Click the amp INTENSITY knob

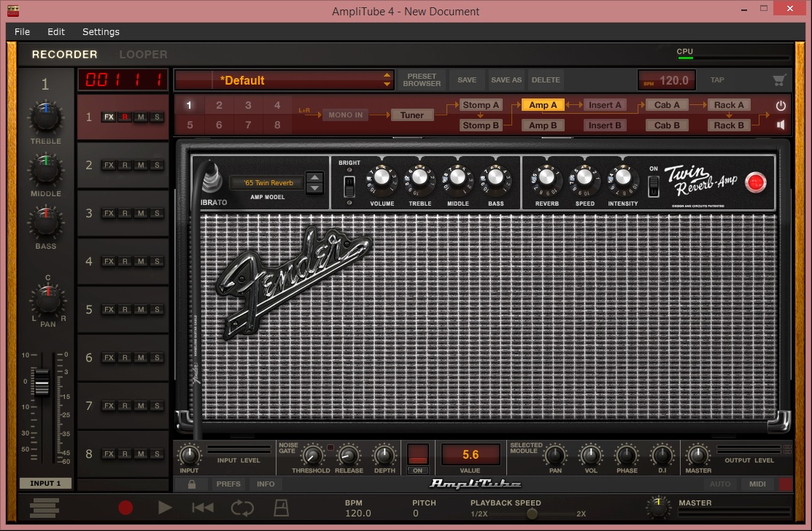pyautogui.click(x=623, y=177)
